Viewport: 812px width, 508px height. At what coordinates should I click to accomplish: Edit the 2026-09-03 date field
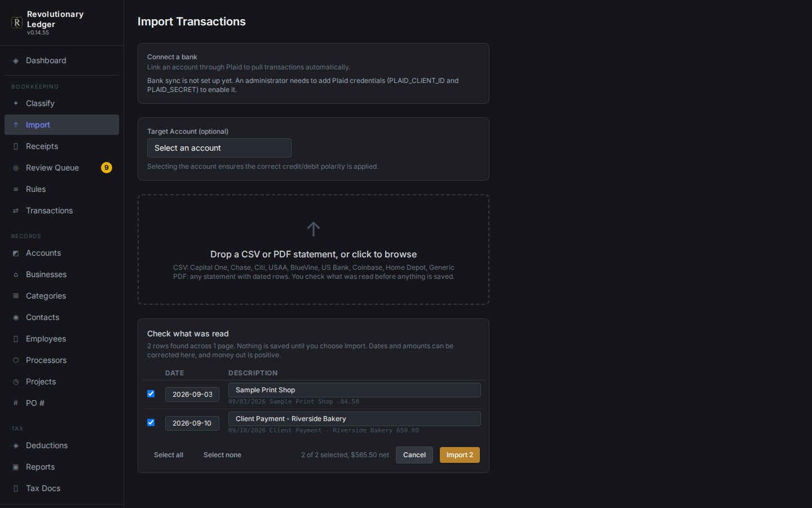192,395
